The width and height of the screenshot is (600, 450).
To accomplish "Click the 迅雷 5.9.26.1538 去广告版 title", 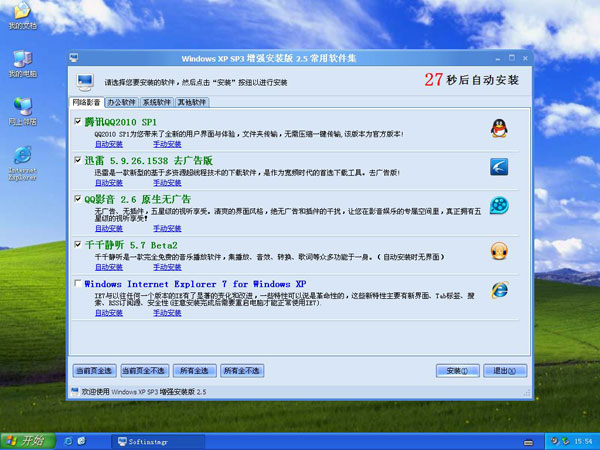I will point(148,160).
